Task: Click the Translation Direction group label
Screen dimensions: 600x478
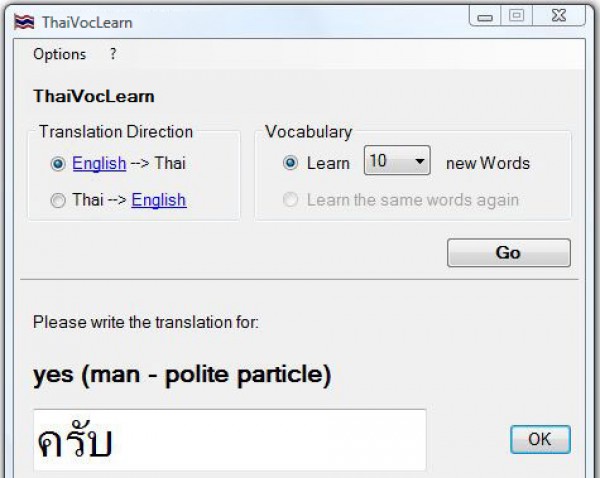Action: pyautogui.click(x=116, y=132)
